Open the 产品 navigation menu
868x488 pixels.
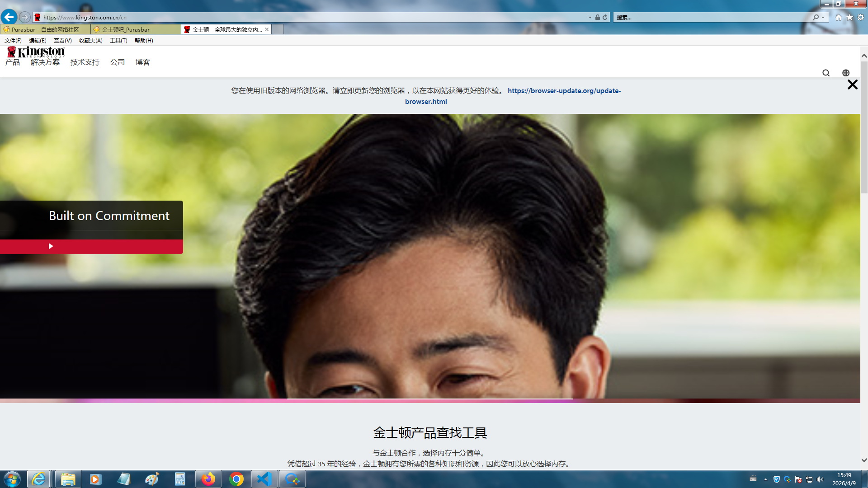coord(13,62)
